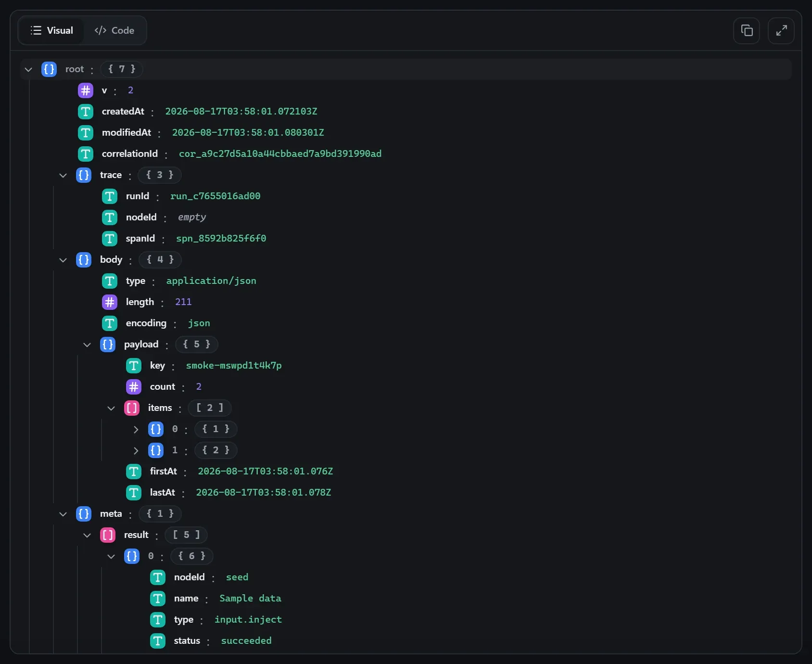812x664 pixels.
Task: Click the object icon of items entry 1
Action: pos(156,450)
